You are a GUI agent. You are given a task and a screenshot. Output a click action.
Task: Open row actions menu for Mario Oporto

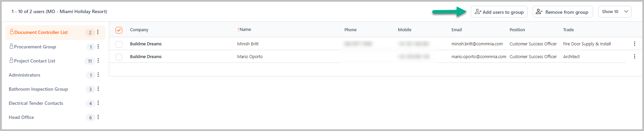tap(634, 57)
